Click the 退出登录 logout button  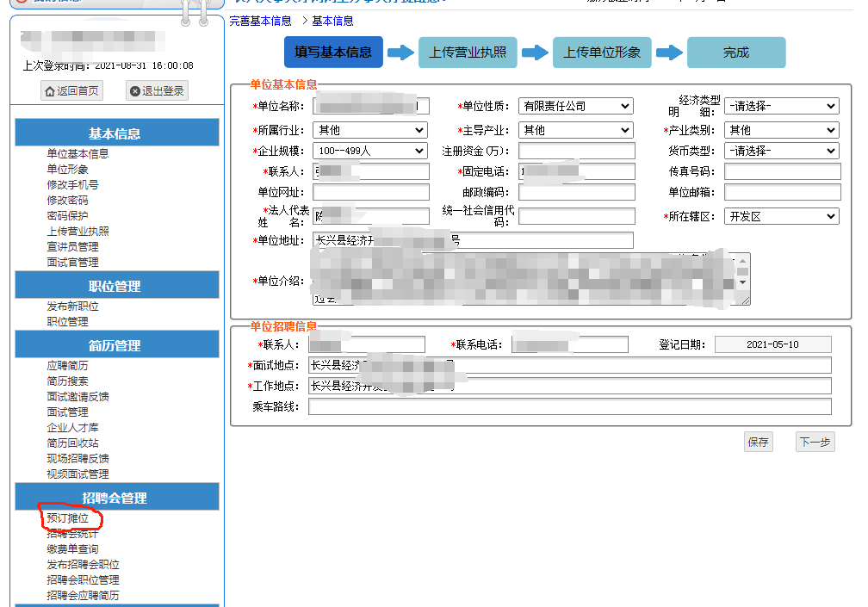(156, 91)
